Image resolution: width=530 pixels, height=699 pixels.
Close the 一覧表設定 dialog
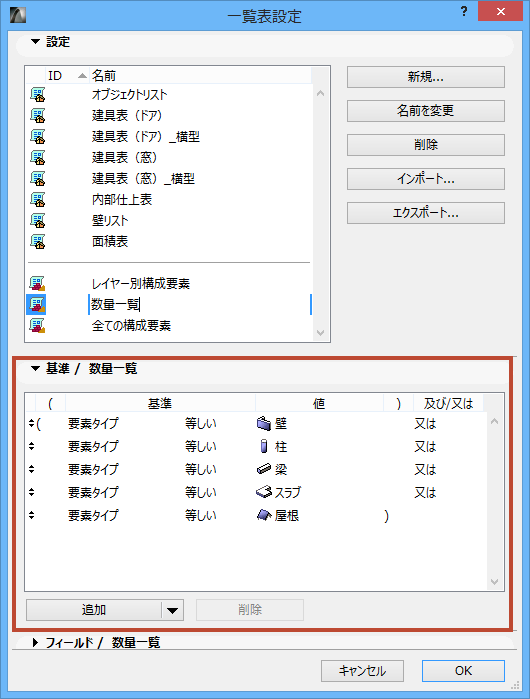pyautogui.click(x=501, y=11)
